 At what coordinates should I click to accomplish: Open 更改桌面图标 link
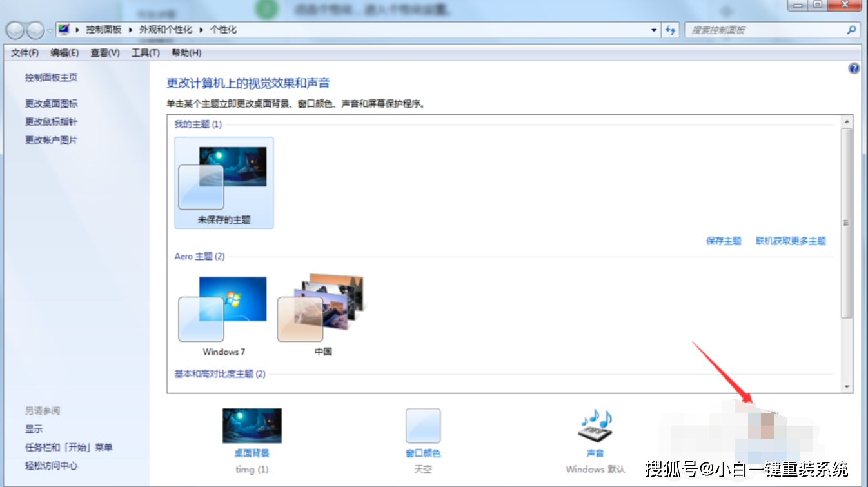click(52, 104)
